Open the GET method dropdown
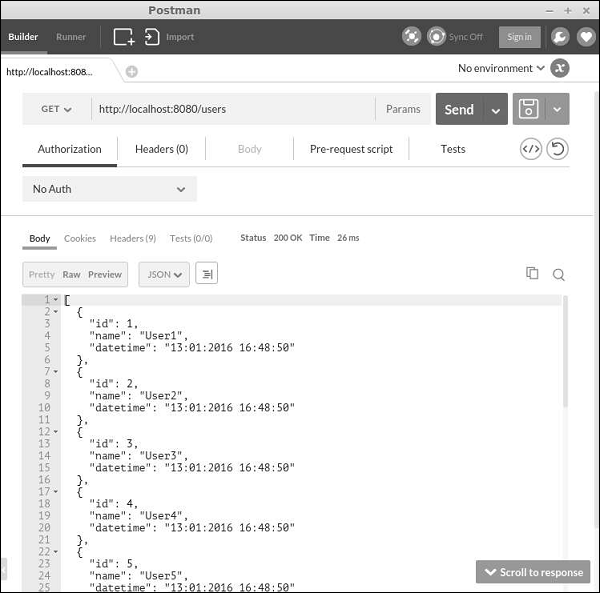The image size is (600, 593). point(56,109)
